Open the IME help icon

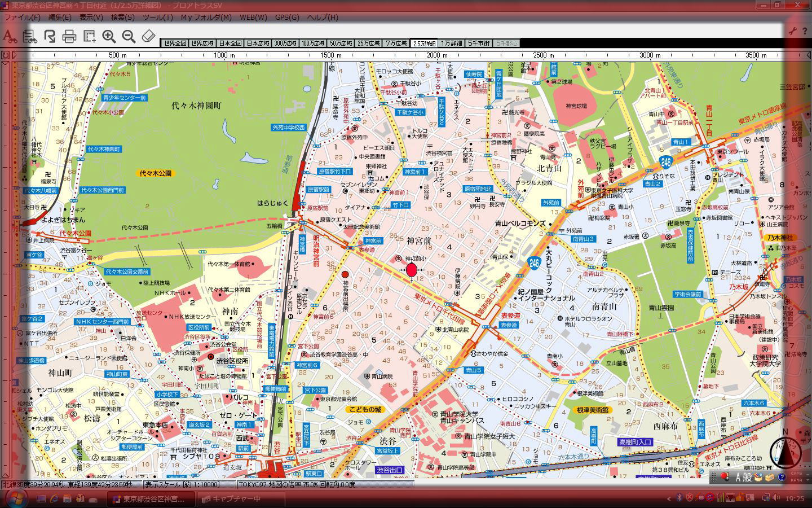(x=782, y=478)
